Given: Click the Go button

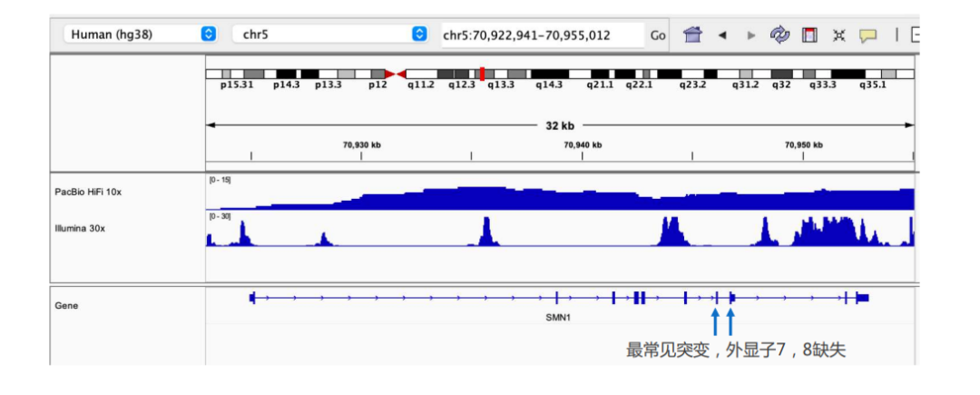Looking at the screenshot, I should click(658, 35).
